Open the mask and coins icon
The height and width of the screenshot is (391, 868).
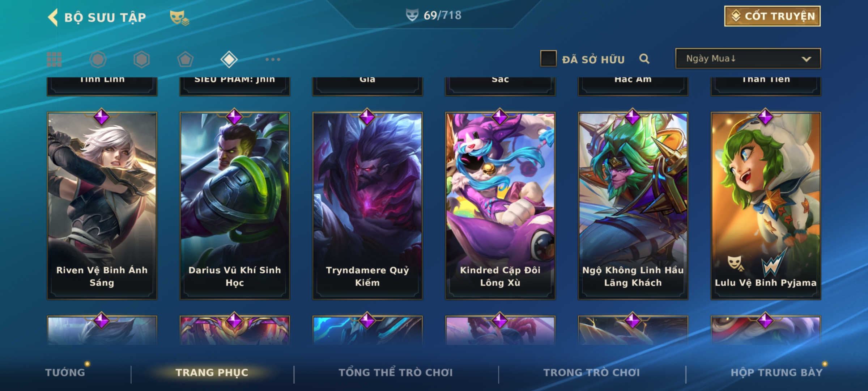pyautogui.click(x=179, y=18)
